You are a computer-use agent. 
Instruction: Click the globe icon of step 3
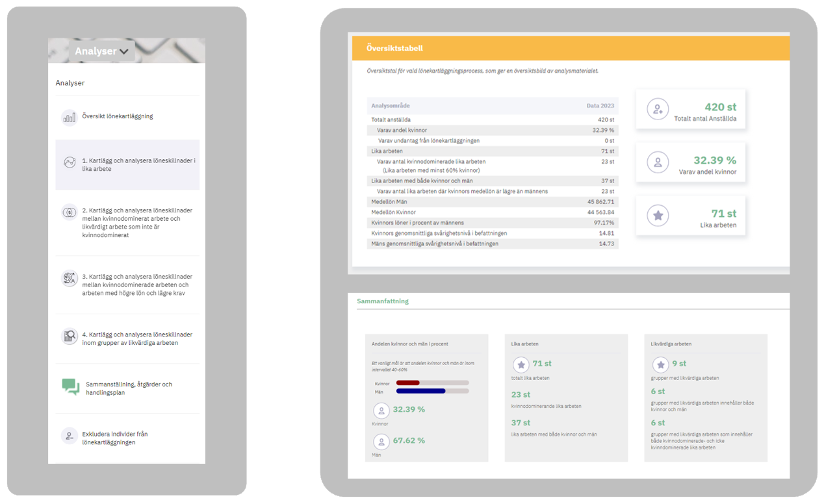click(69, 278)
